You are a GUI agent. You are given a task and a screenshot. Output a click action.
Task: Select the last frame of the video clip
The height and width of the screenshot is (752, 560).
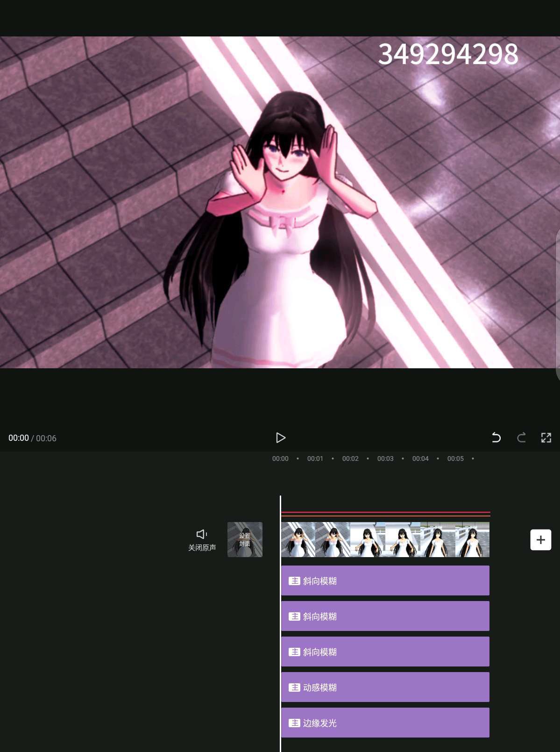coord(472,539)
